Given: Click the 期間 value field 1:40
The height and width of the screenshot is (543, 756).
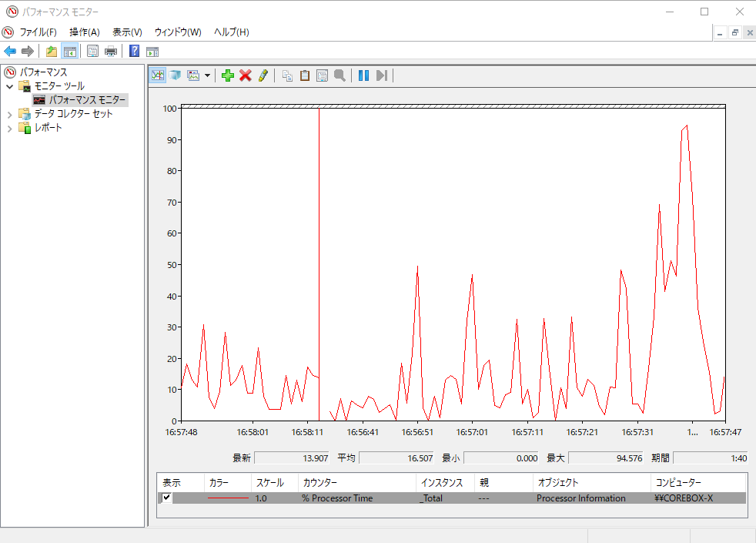Looking at the screenshot, I should pyautogui.click(x=711, y=458).
